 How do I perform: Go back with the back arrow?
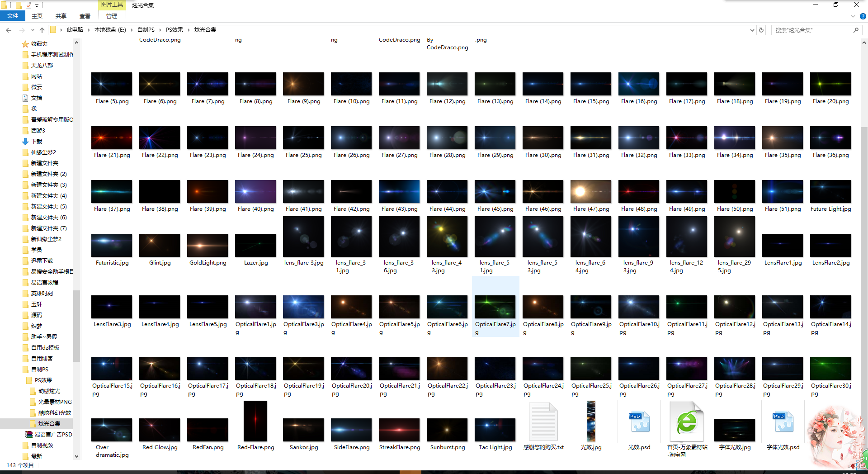[x=9, y=30]
